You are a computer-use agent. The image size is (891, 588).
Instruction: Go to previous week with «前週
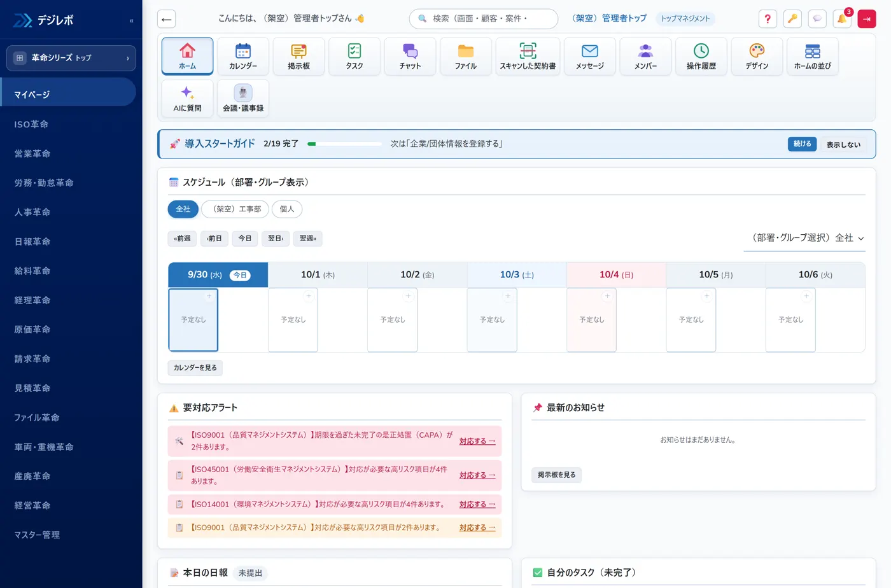pos(182,239)
